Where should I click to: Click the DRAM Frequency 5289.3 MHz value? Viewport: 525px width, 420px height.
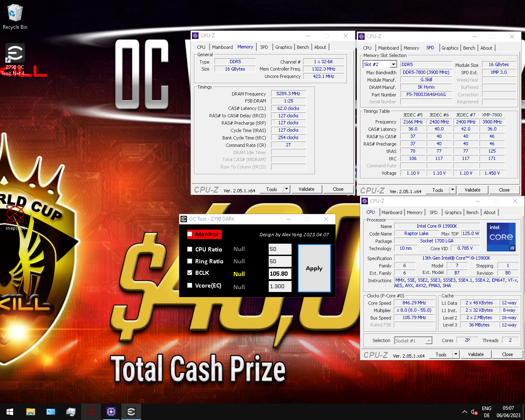(x=288, y=94)
